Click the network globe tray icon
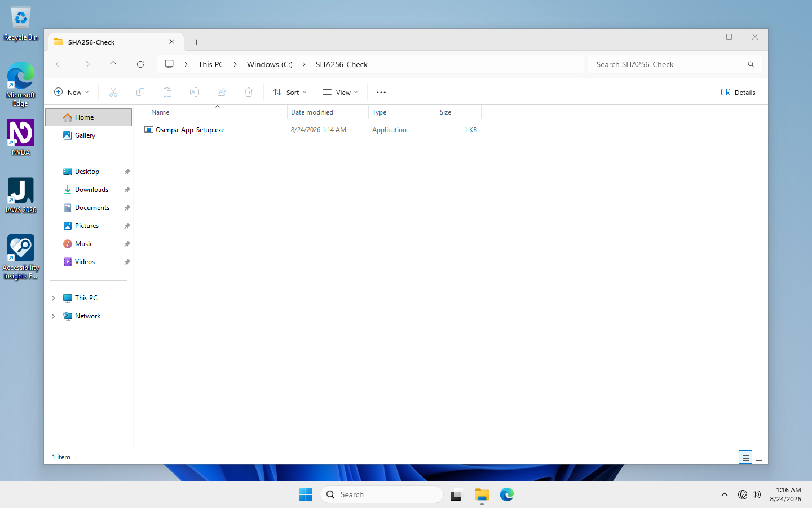Image resolution: width=812 pixels, height=508 pixels. (743, 494)
